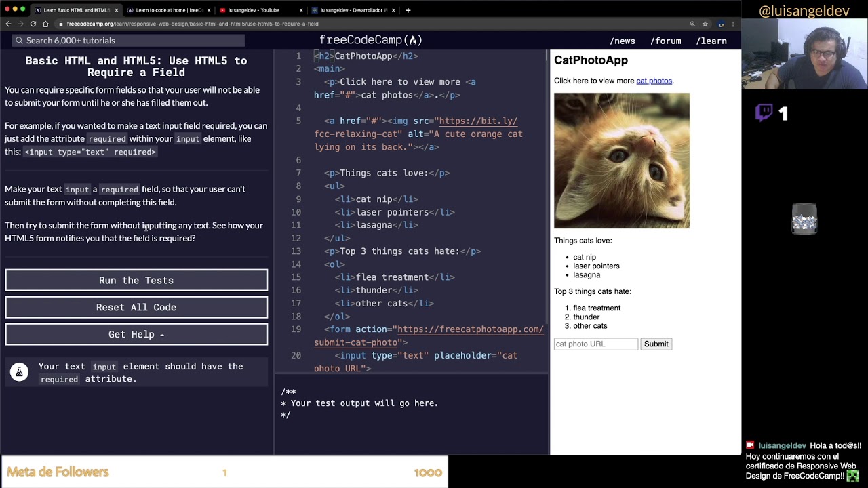Click 'other cats' in the preview list

(x=590, y=325)
